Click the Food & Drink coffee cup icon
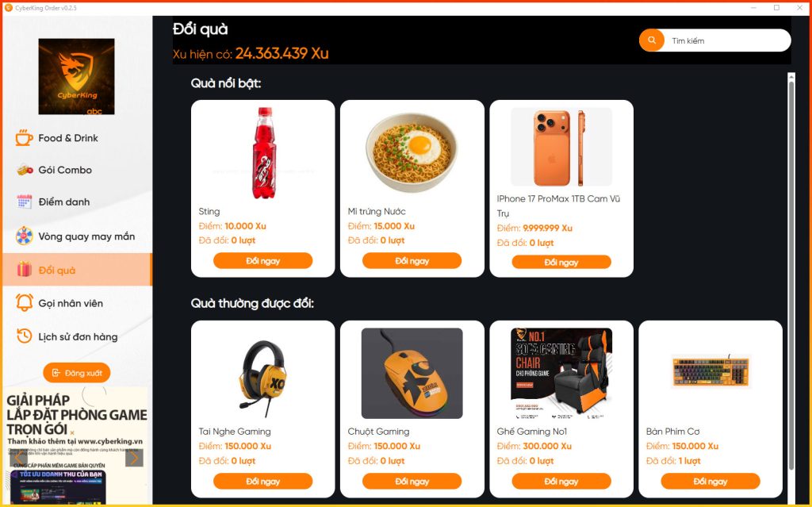Image resolution: width=812 pixels, height=507 pixels. (23, 137)
